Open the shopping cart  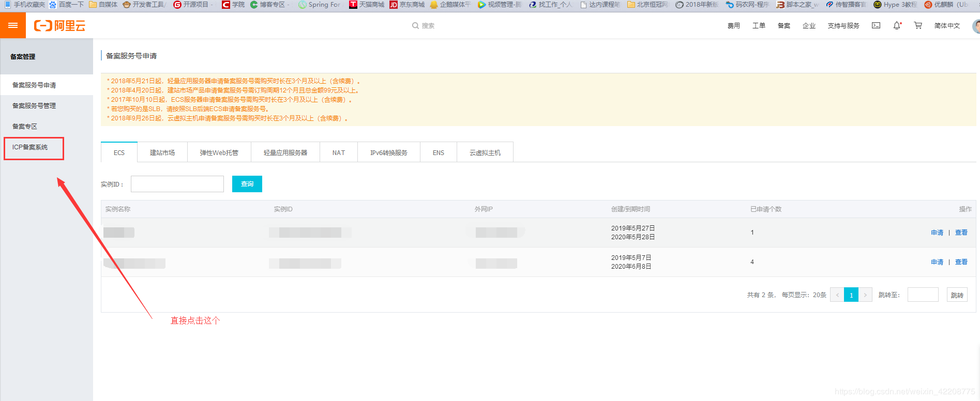pyautogui.click(x=918, y=25)
